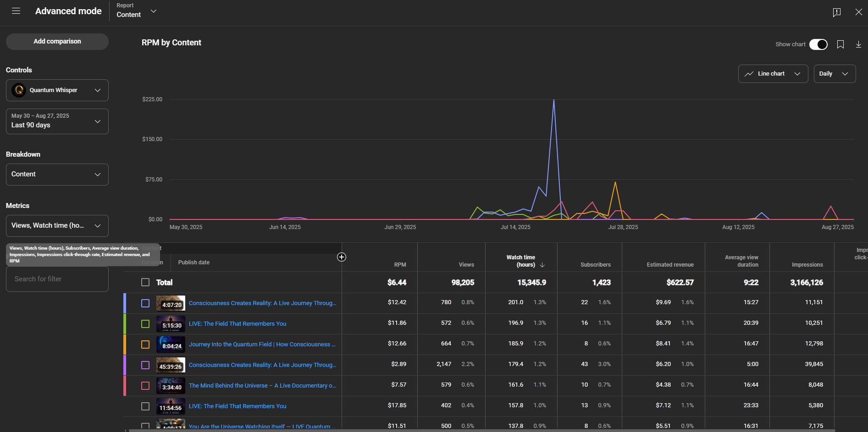The width and height of the screenshot is (868, 432).
Task: Open the hamburger navigation menu
Action: pyautogui.click(x=16, y=11)
